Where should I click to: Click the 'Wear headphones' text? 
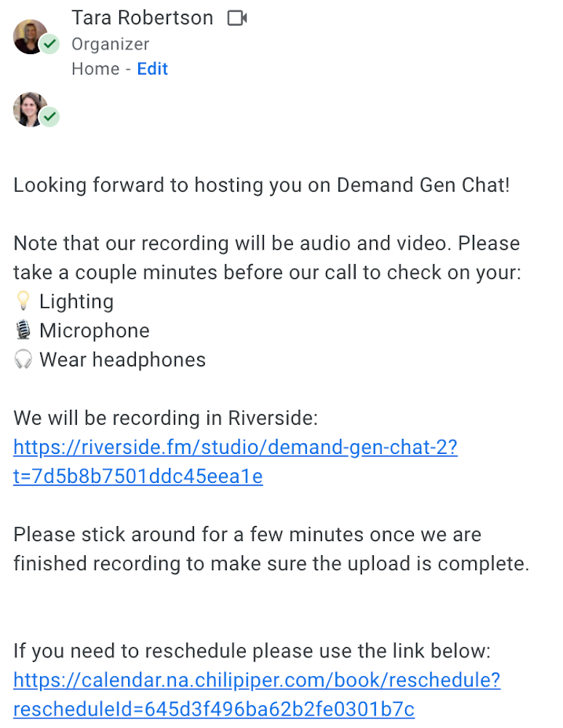122,360
